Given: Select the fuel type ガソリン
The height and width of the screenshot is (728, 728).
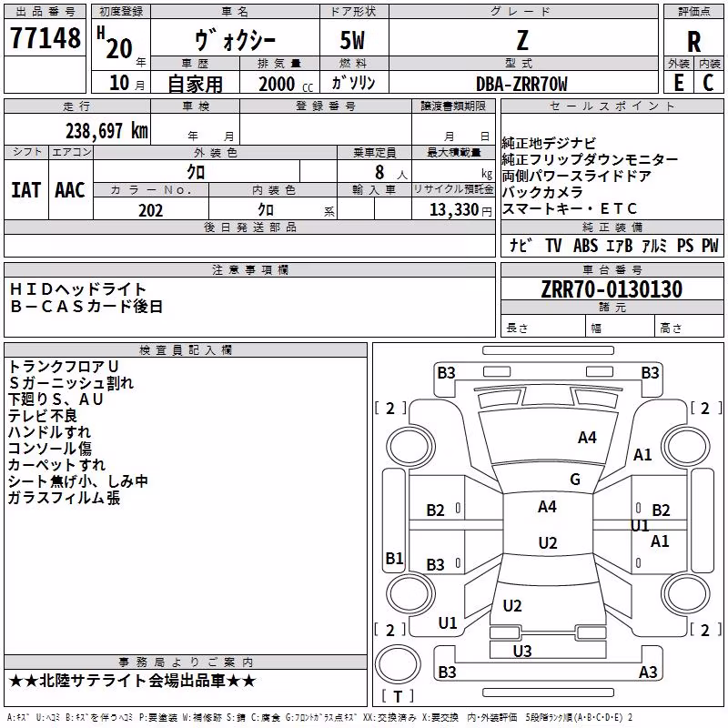Looking at the screenshot, I should (353, 83).
